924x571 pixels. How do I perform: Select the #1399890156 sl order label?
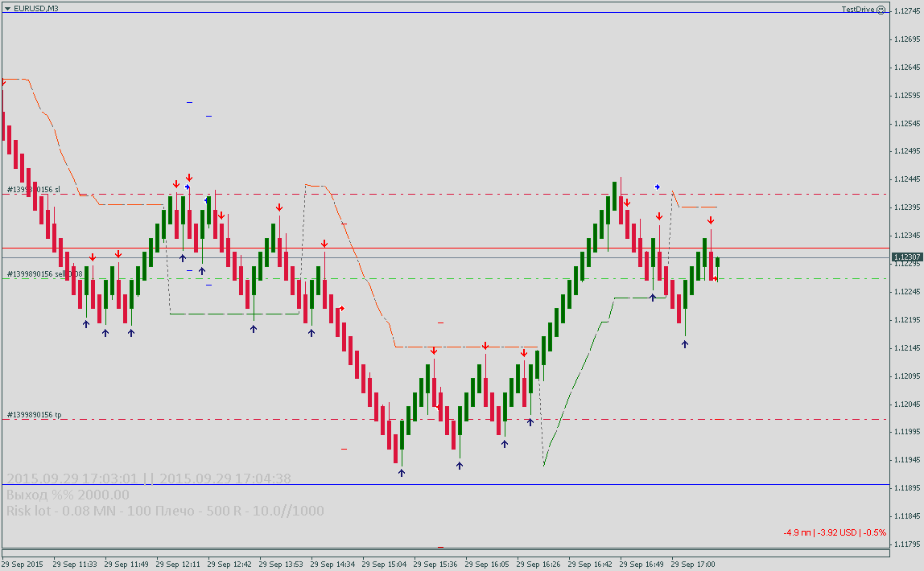click(x=34, y=190)
